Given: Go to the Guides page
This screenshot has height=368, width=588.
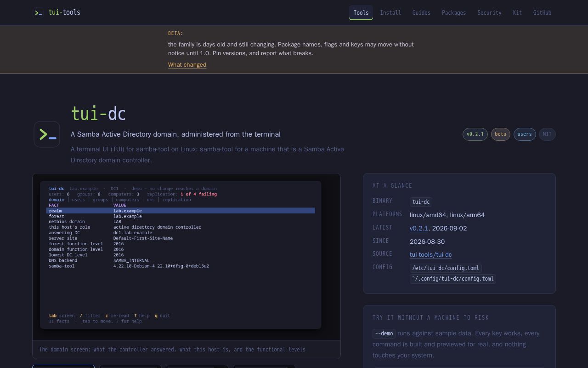Looking at the screenshot, I should pos(421,13).
